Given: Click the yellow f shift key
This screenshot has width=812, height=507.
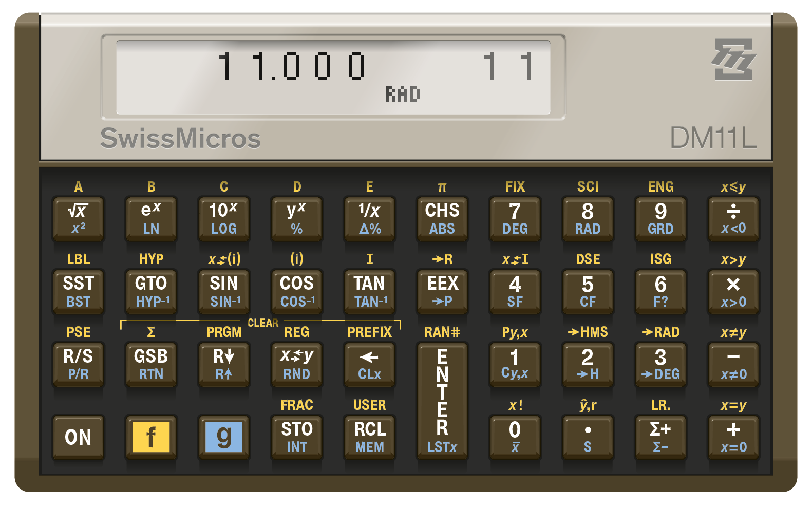Looking at the screenshot, I should tap(151, 438).
